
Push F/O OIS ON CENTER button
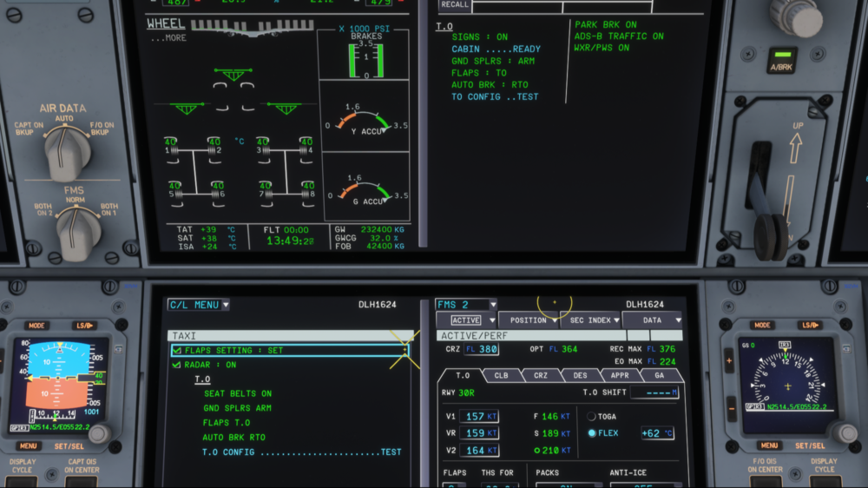click(766, 482)
